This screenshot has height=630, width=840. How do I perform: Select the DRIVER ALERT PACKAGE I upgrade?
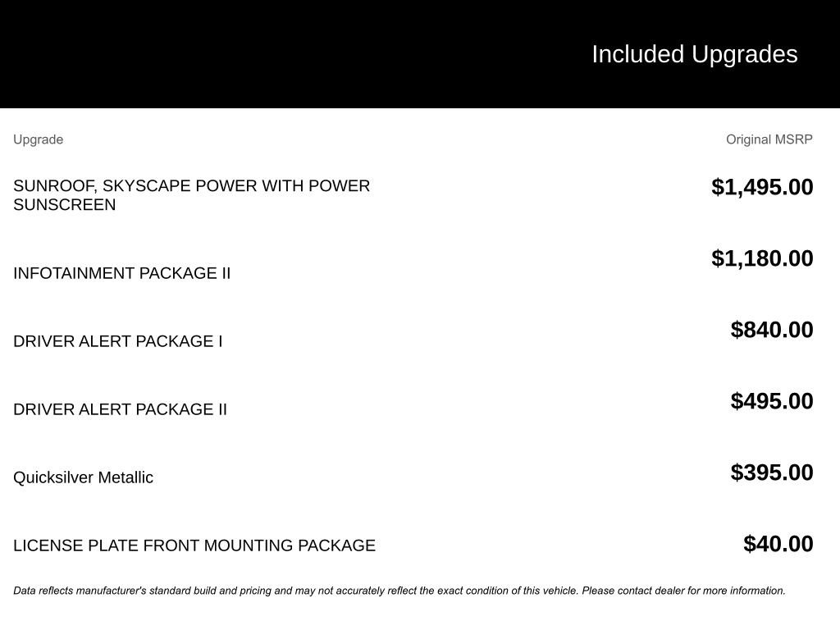pyautogui.click(x=117, y=341)
